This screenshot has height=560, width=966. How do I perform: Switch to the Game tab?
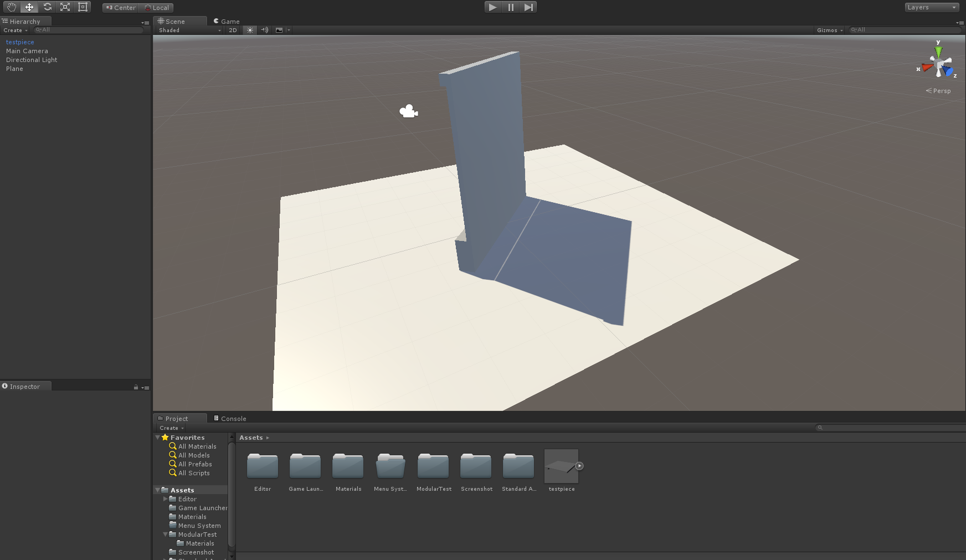[227, 22]
